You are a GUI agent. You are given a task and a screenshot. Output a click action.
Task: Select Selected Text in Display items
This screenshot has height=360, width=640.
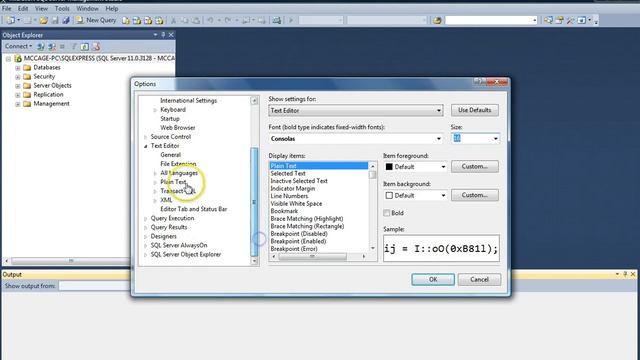(x=288, y=173)
